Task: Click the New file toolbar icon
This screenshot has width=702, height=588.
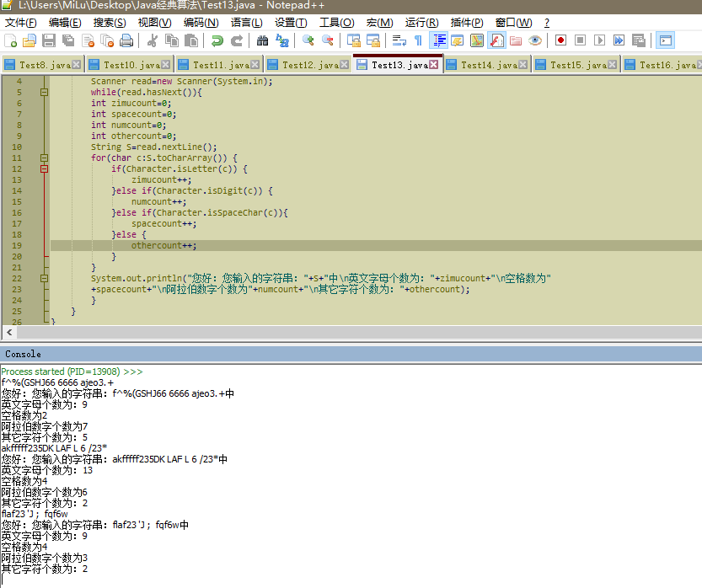Action: tap(10, 40)
